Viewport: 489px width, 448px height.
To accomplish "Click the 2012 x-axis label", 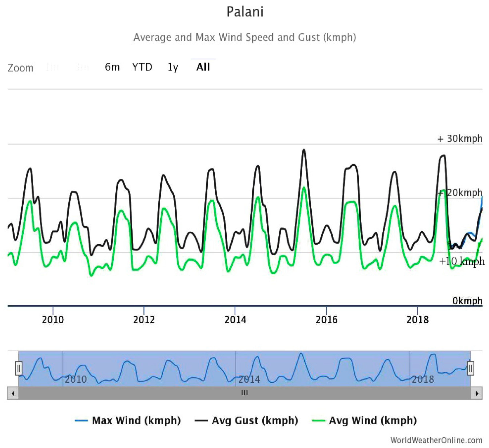I will [x=144, y=320].
